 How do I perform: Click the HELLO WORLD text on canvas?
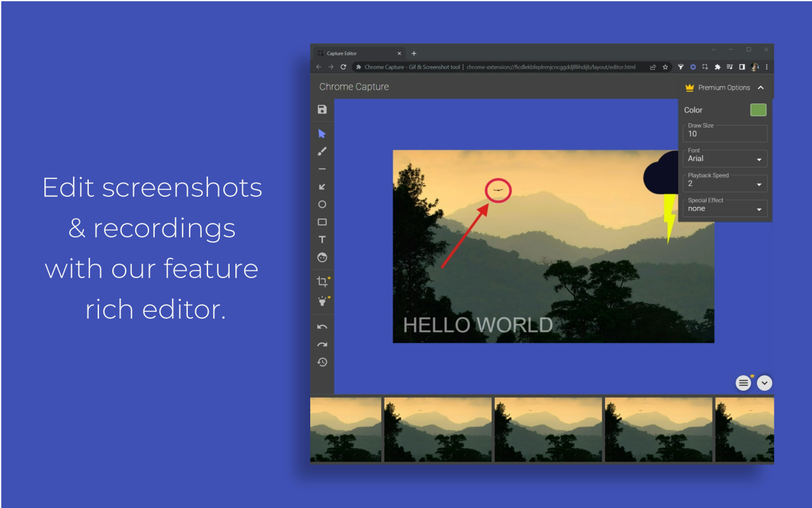click(x=478, y=325)
